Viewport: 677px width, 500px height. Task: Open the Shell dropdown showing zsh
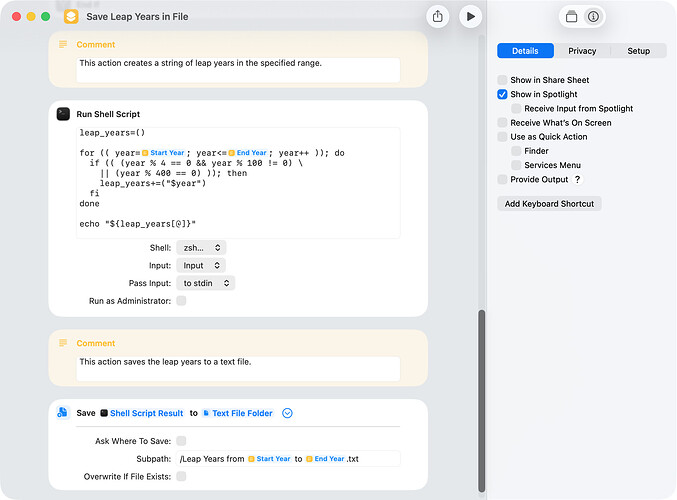click(202, 247)
